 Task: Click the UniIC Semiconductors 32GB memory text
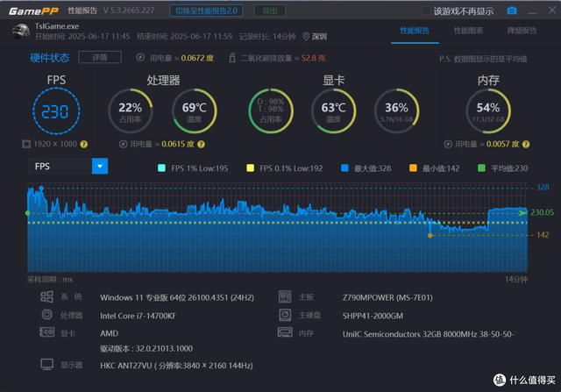click(429, 334)
